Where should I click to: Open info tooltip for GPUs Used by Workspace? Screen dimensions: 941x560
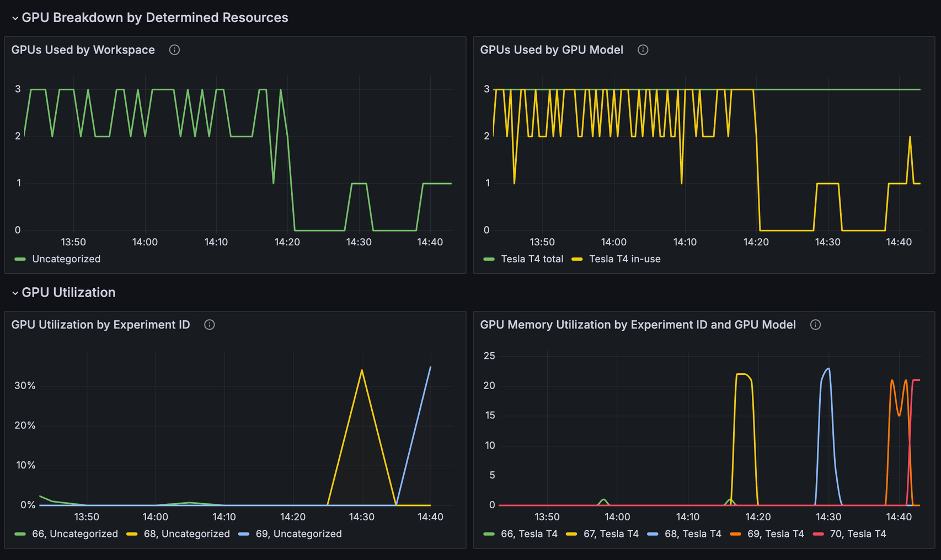pyautogui.click(x=174, y=50)
